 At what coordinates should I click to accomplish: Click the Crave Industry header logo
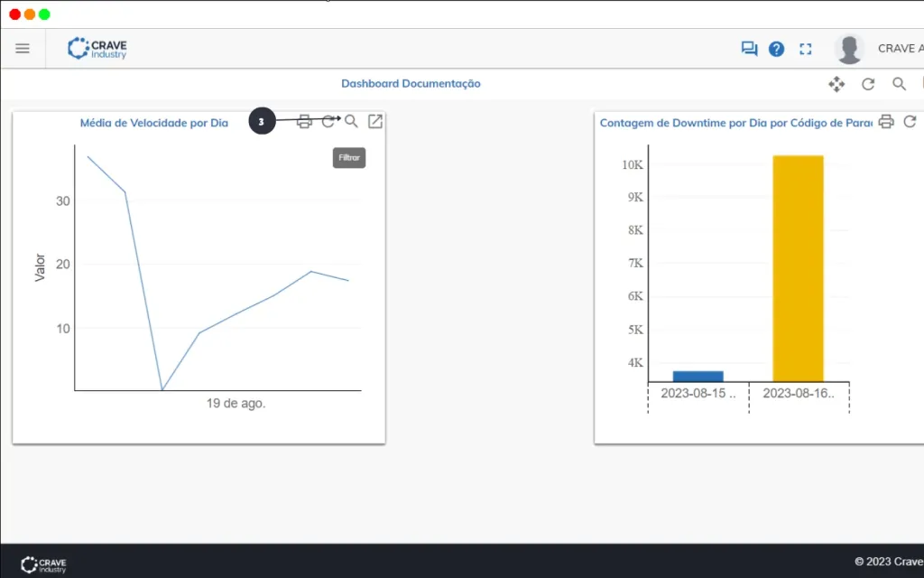97,49
